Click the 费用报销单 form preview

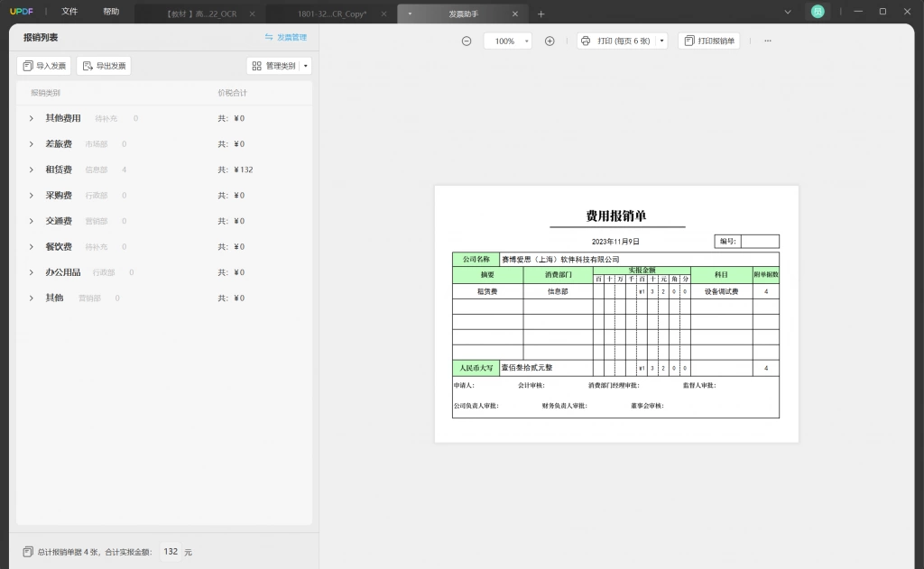click(x=616, y=314)
